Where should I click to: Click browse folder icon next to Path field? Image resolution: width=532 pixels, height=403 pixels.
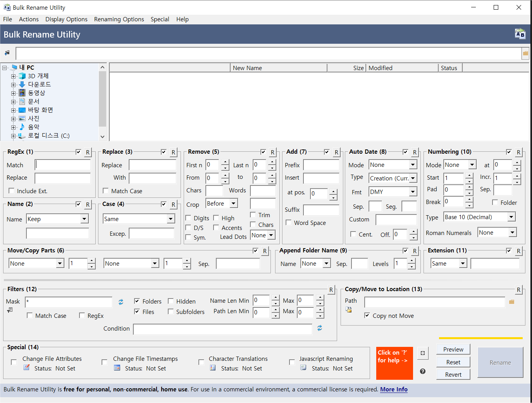coord(511,302)
